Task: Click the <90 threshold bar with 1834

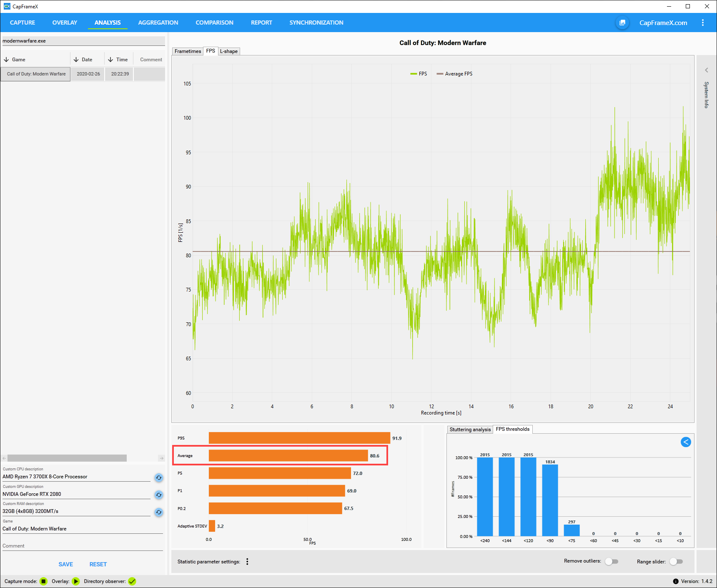Action: pos(550,500)
